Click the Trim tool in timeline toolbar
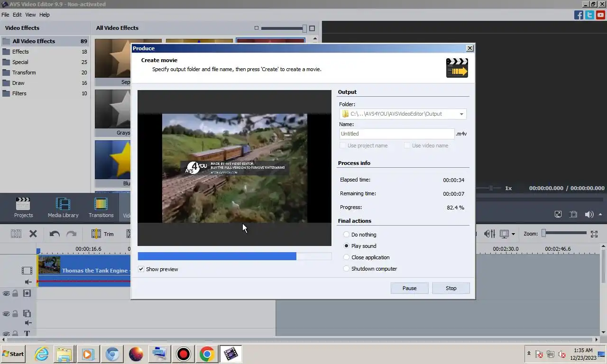Image resolution: width=607 pixels, height=364 pixels. tap(102, 234)
